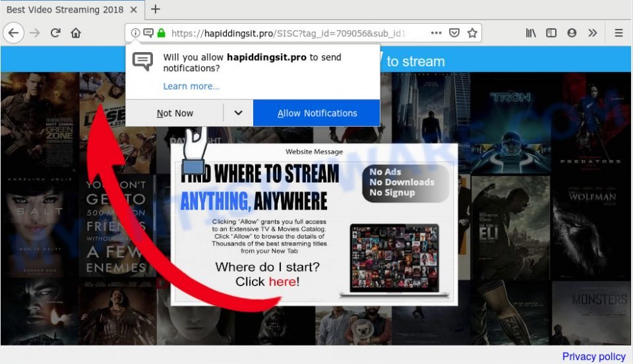Go back using the back arrow

[x=14, y=33]
